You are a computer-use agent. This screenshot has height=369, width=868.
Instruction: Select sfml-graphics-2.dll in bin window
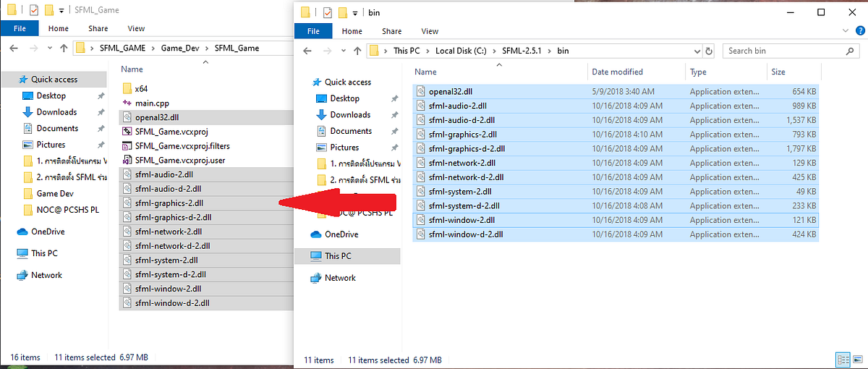(616, 135)
